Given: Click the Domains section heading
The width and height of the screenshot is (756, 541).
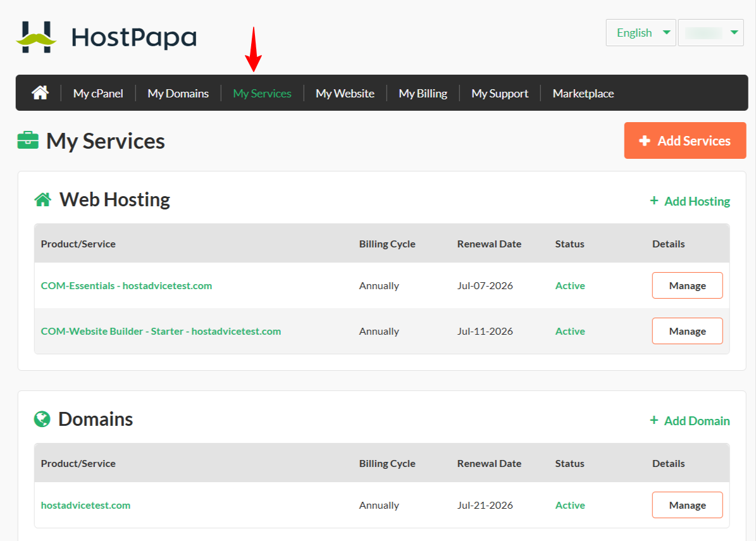Looking at the screenshot, I should click(x=96, y=419).
